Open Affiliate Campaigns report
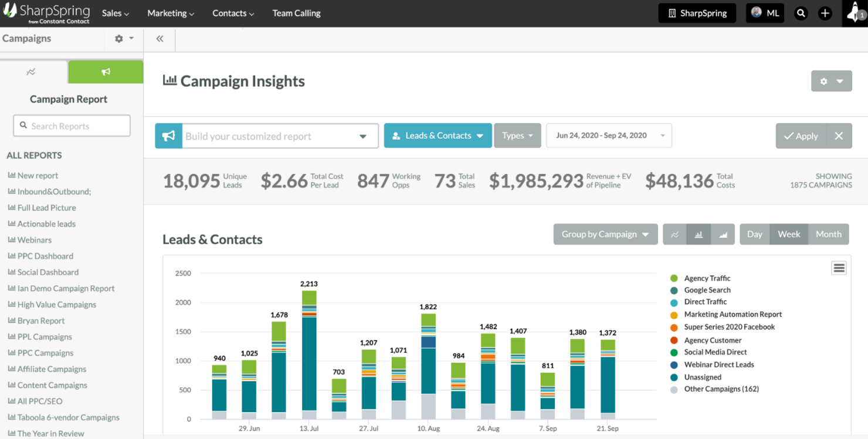Viewport: 868px width, 439px height. (x=52, y=369)
